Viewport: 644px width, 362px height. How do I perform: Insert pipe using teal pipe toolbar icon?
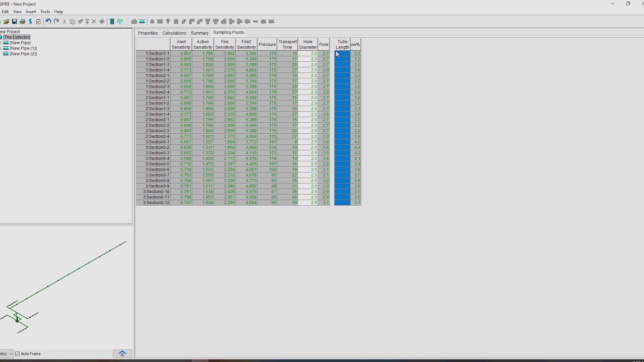pos(142,22)
